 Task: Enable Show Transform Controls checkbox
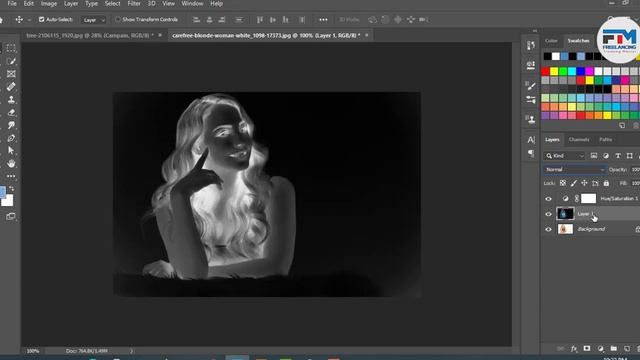pos(118,20)
